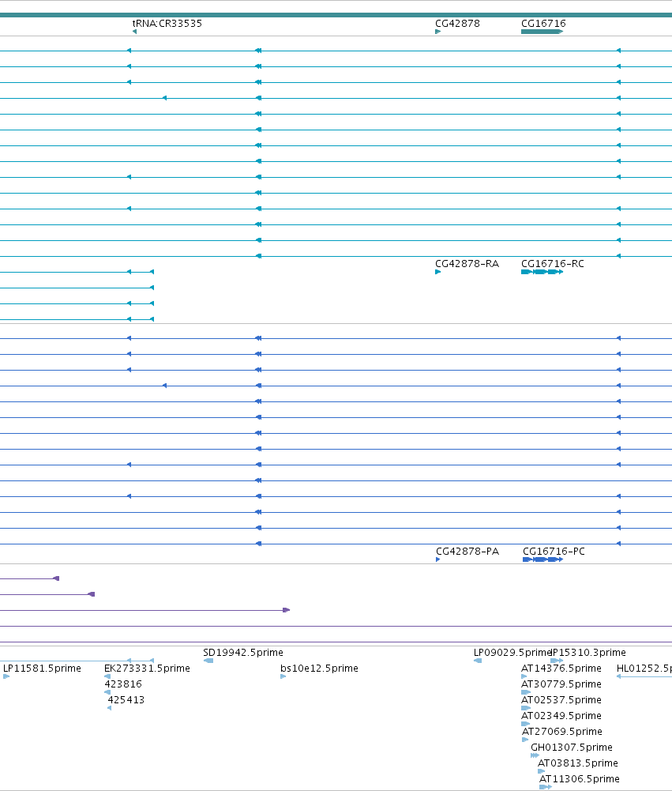The height and width of the screenshot is (791, 672).
Task: Select the CG16716-PC coding exon glyph
Action: click(x=543, y=559)
